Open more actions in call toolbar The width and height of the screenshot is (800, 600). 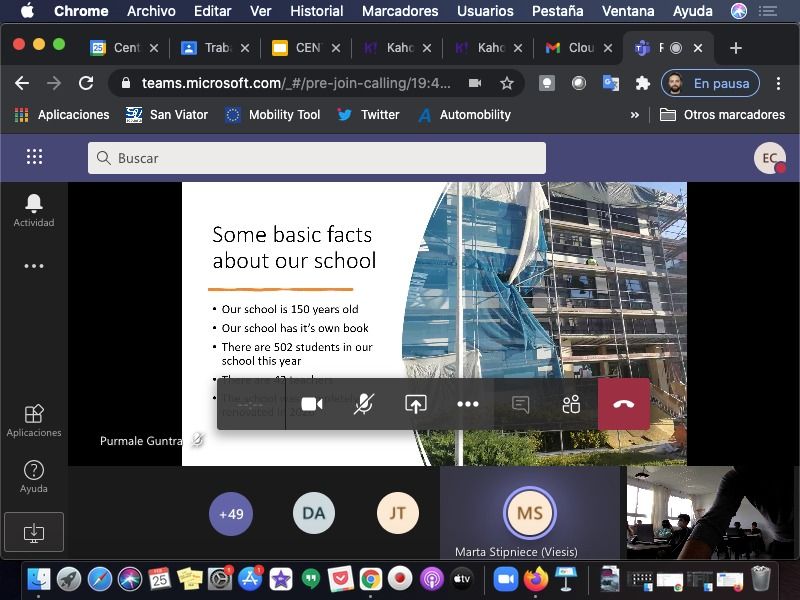pos(468,404)
